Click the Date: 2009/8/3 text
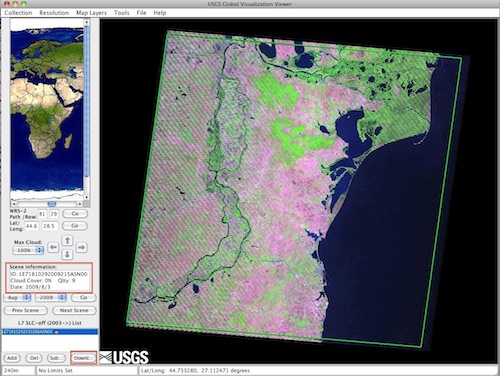This screenshot has height=376, width=500. [x=30, y=287]
